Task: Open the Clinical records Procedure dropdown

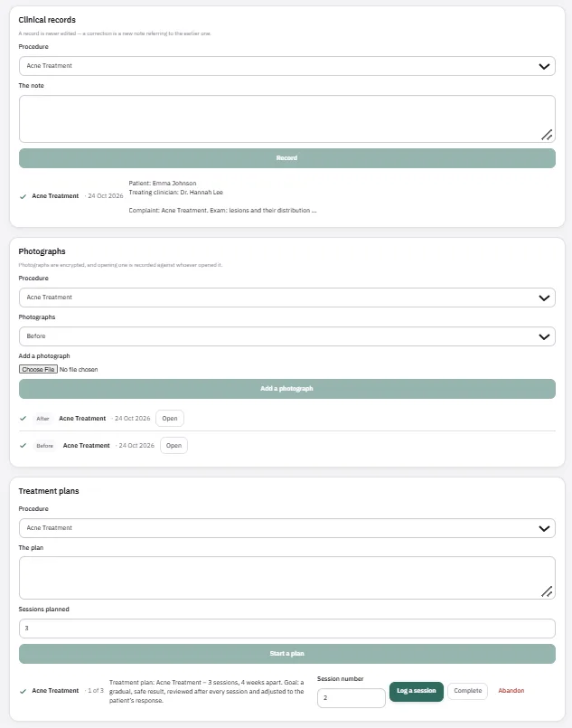Action: click(286, 66)
